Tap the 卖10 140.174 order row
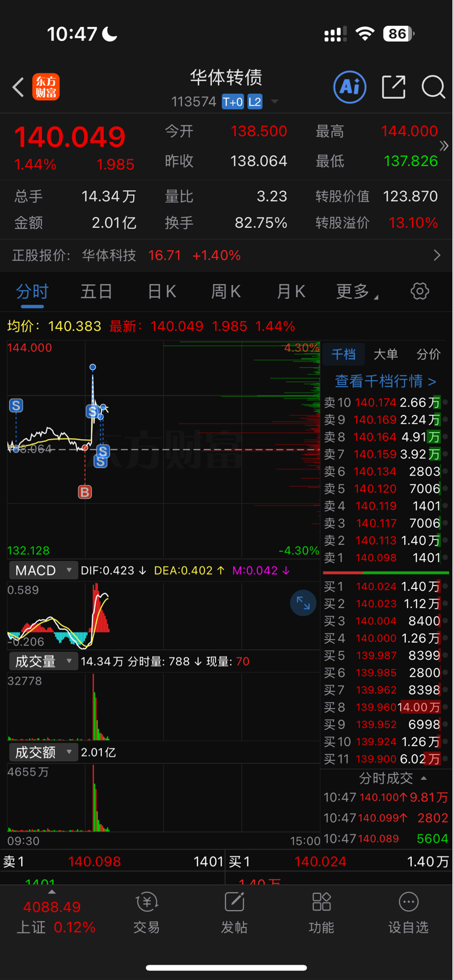This screenshot has height=980, width=453. 386,403
